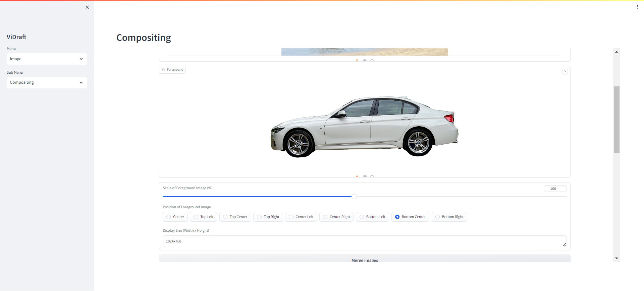Open the three-dot app menu
This screenshot has height=291, width=644.
637,7
